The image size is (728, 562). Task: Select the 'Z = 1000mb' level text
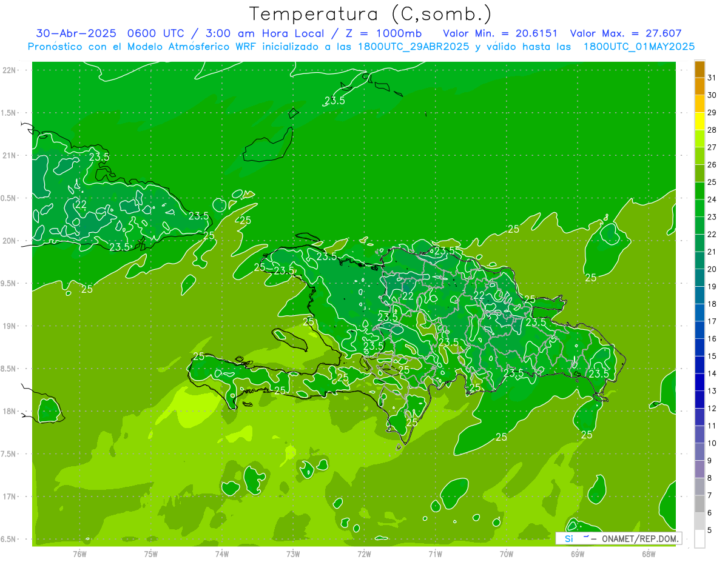(x=385, y=33)
